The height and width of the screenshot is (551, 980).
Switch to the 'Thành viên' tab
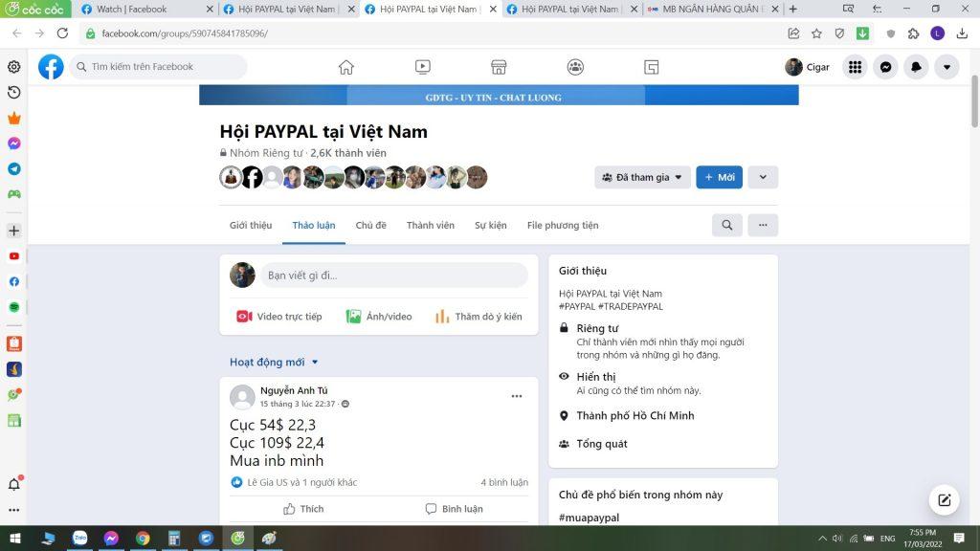(x=431, y=226)
